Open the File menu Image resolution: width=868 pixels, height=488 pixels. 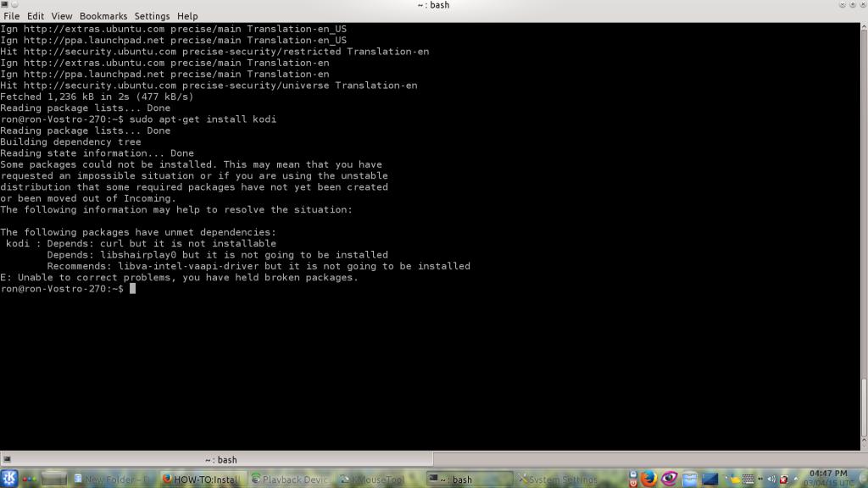11,16
